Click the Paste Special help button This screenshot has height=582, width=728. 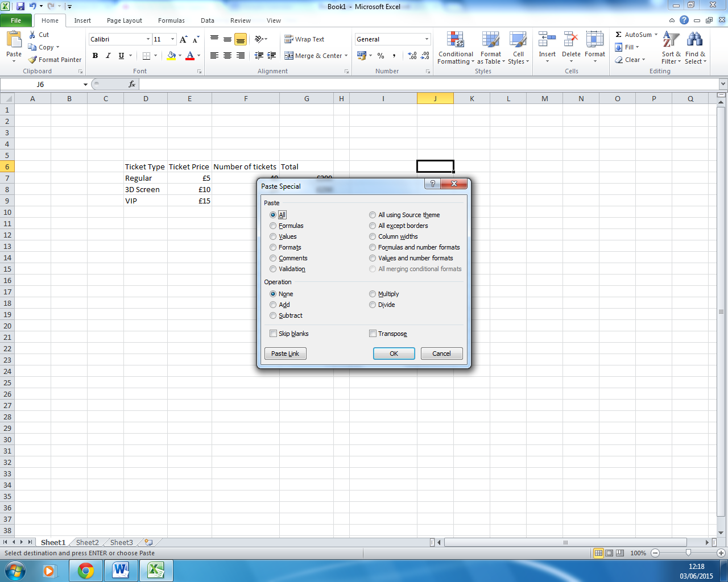pyautogui.click(x=432, y=184)
